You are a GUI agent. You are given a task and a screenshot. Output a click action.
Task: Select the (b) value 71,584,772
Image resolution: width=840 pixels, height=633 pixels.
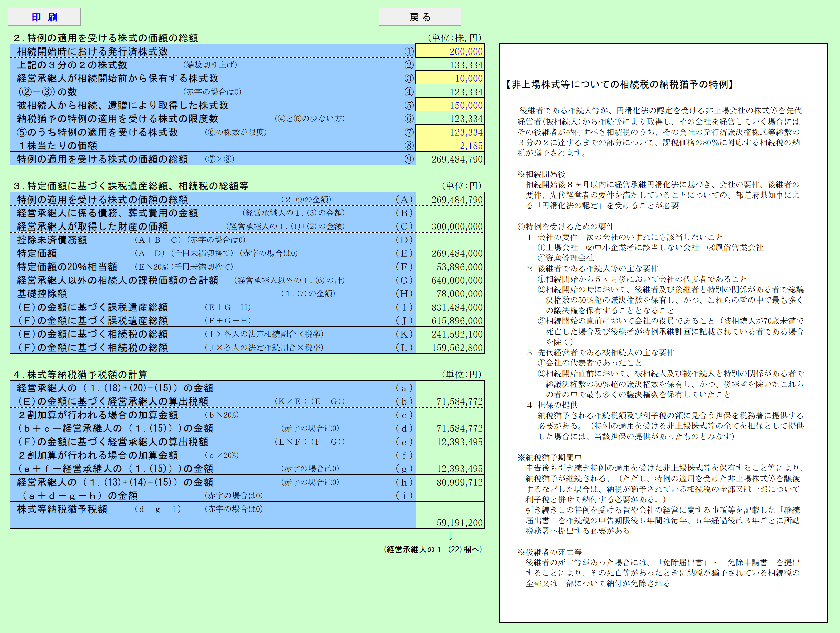pos(450,401)
